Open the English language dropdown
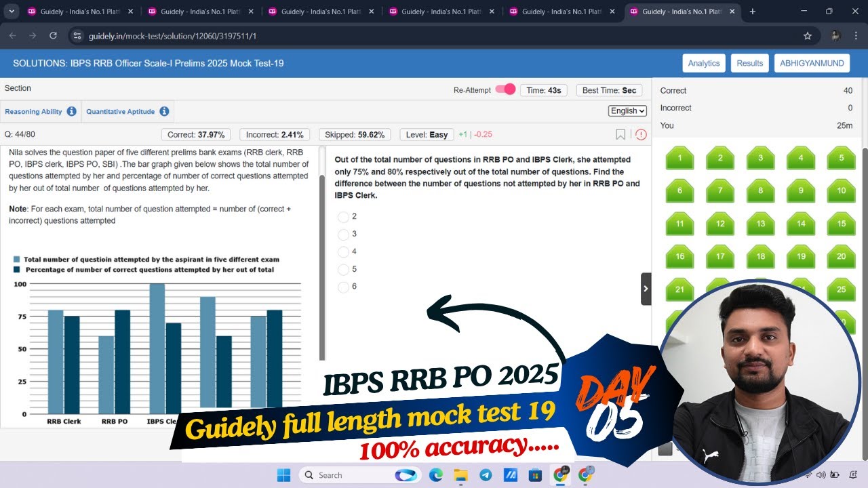The width and height of the screenshot is (868, 488). coord(627,110)
